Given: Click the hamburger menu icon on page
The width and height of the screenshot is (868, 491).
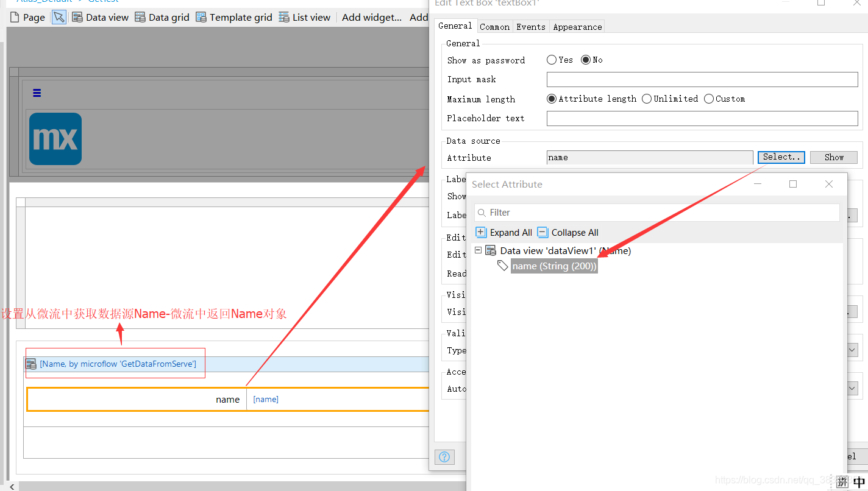Looking at the screenshot, I should point(37,93).
